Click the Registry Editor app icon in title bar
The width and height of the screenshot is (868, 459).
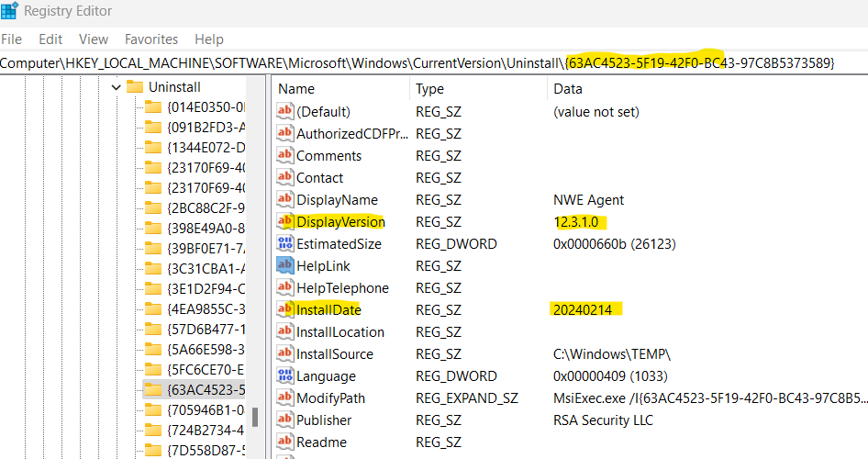9,11
